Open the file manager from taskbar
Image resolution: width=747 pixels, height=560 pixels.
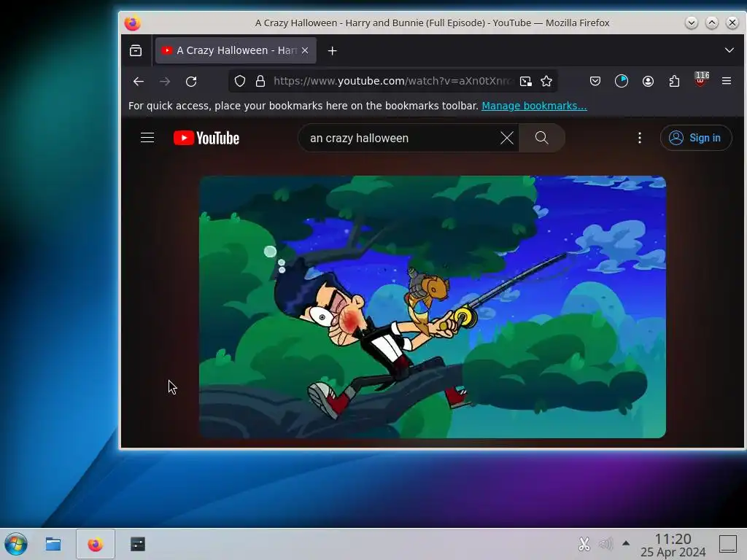point(53,544)
